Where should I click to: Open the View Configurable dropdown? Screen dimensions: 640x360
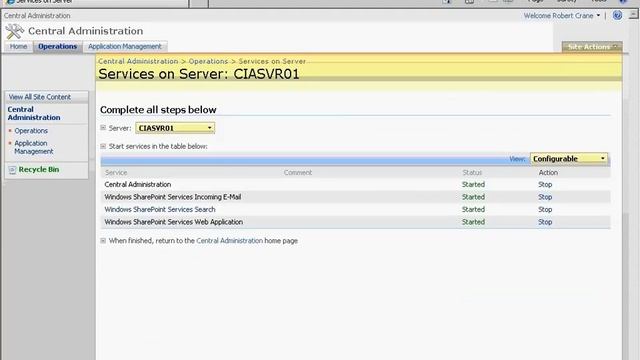coord(569,158)
